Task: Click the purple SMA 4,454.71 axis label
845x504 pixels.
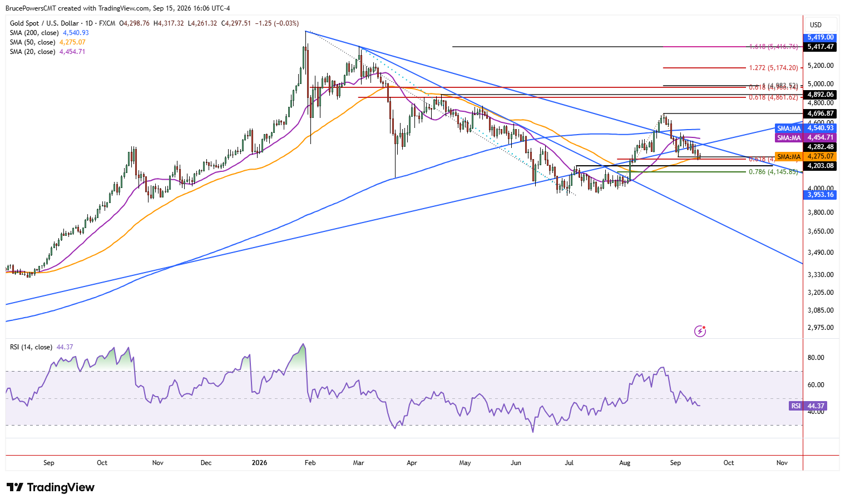Action: coord(806,137)
